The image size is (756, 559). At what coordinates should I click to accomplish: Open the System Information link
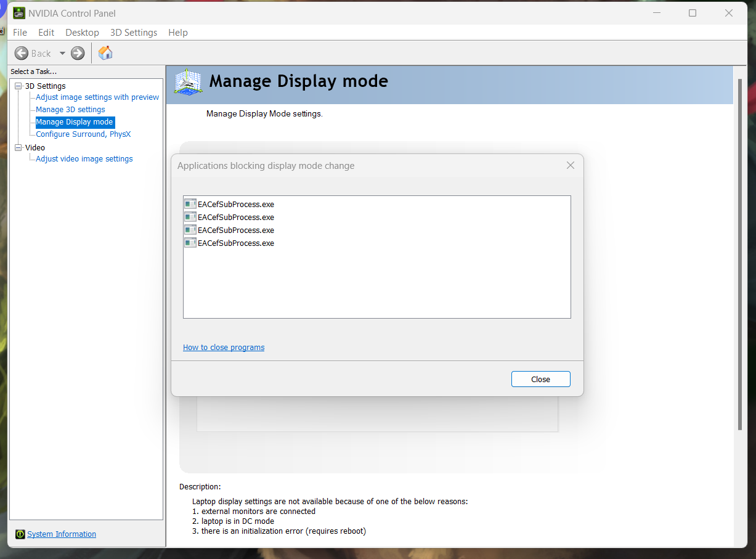(62, 534)
